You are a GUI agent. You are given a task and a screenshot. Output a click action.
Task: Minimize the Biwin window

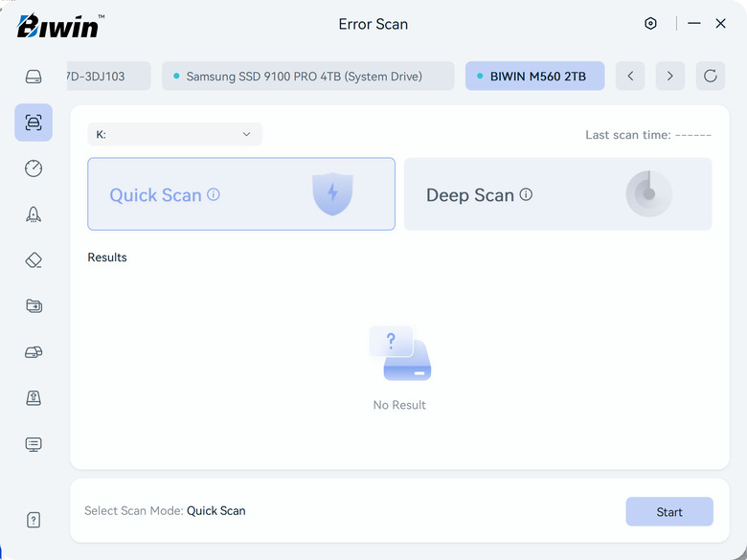click(694, 23)
